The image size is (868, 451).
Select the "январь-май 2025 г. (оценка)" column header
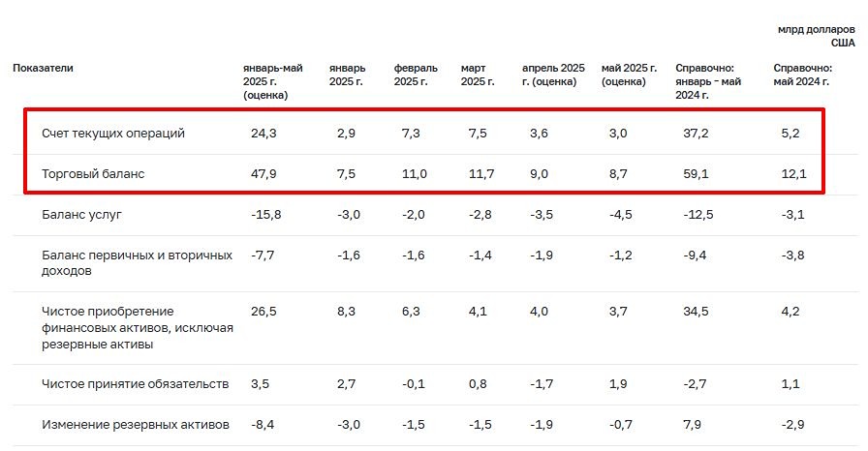(273, 81)
